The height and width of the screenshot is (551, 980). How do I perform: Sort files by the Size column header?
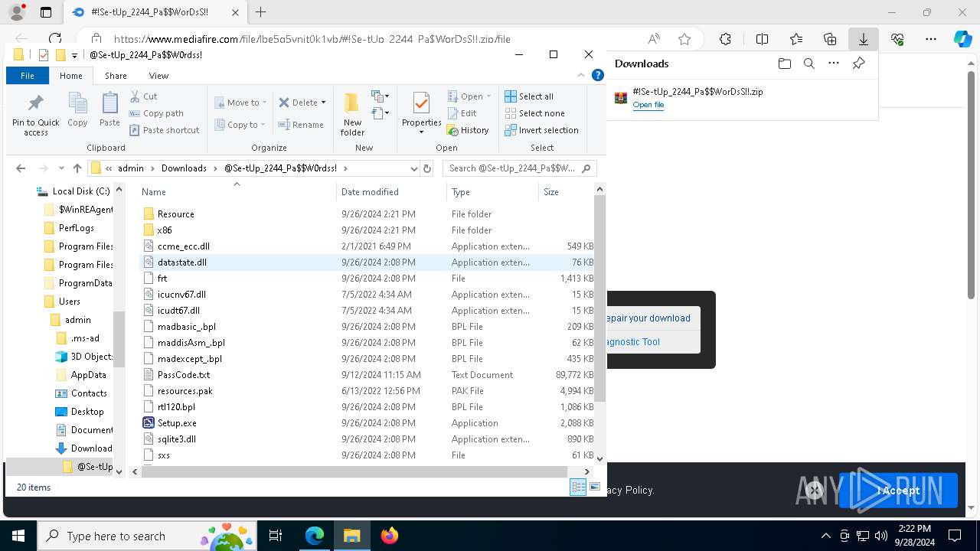(x=550, y=192)
